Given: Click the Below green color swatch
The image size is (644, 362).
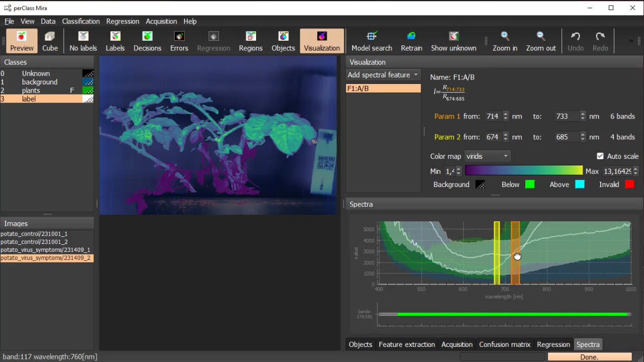Looking at the screenshot, I should point(530,185).
